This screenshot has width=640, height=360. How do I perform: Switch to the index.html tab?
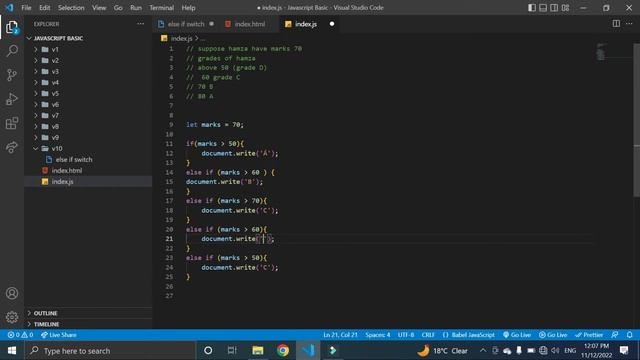(x=249, y=24)
